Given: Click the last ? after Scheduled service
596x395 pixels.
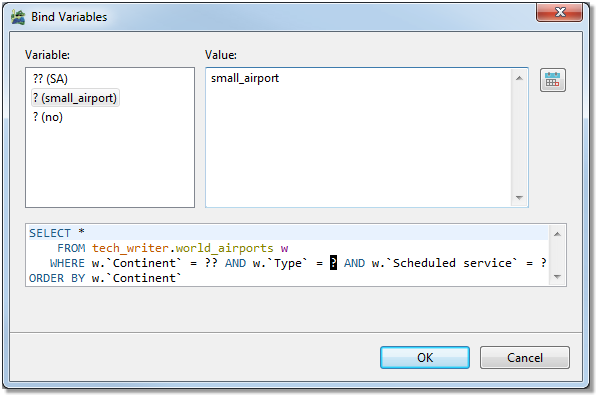Looking at the screenshot, I should pos(544,263).
